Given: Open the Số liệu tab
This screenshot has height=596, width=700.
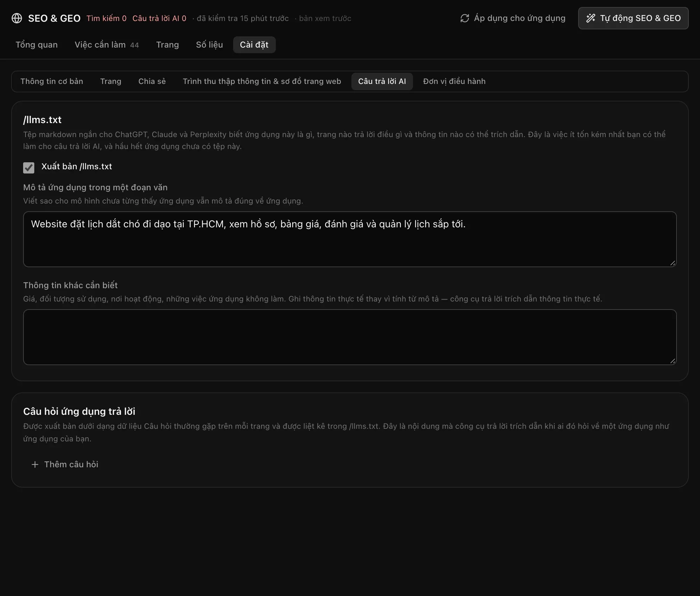Looking at the screenshot, I should (x=209, y=45).
